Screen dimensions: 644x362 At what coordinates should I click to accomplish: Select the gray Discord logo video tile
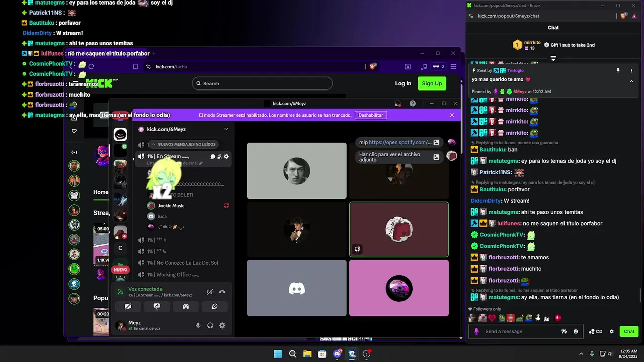point(297,288)
